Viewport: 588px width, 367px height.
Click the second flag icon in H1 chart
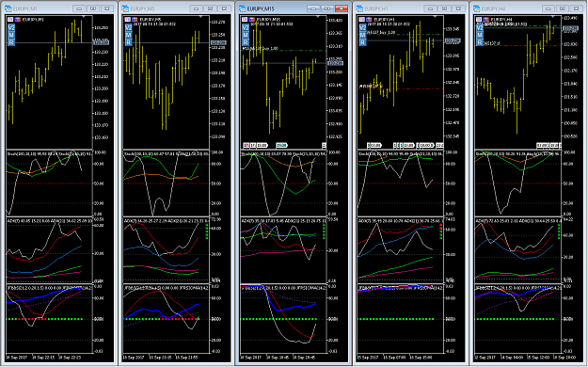[369, 20]
